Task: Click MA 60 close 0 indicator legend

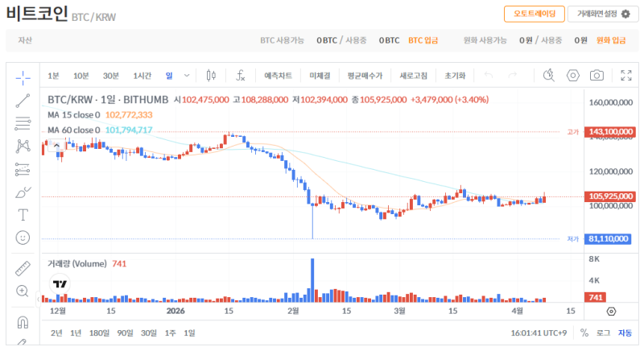Action: point(74,130)
